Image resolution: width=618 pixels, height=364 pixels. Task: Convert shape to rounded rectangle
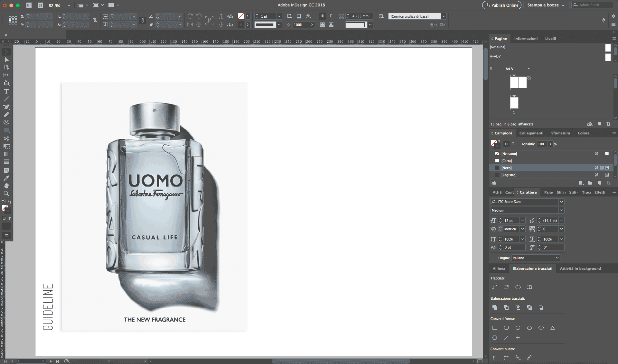(506, 328)
